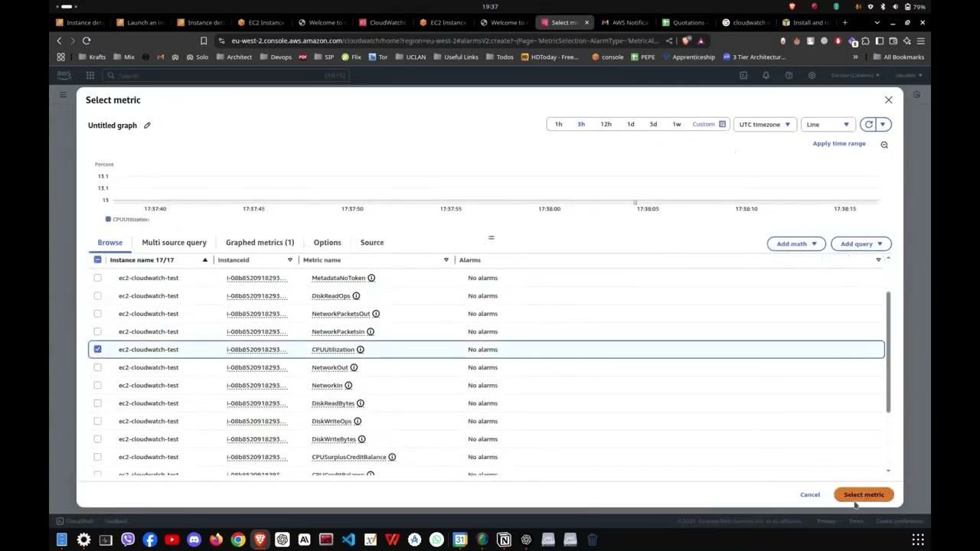Click the metrics table vertical scrollbar
This screenshot has height=551, width=980.
(888, 352)
